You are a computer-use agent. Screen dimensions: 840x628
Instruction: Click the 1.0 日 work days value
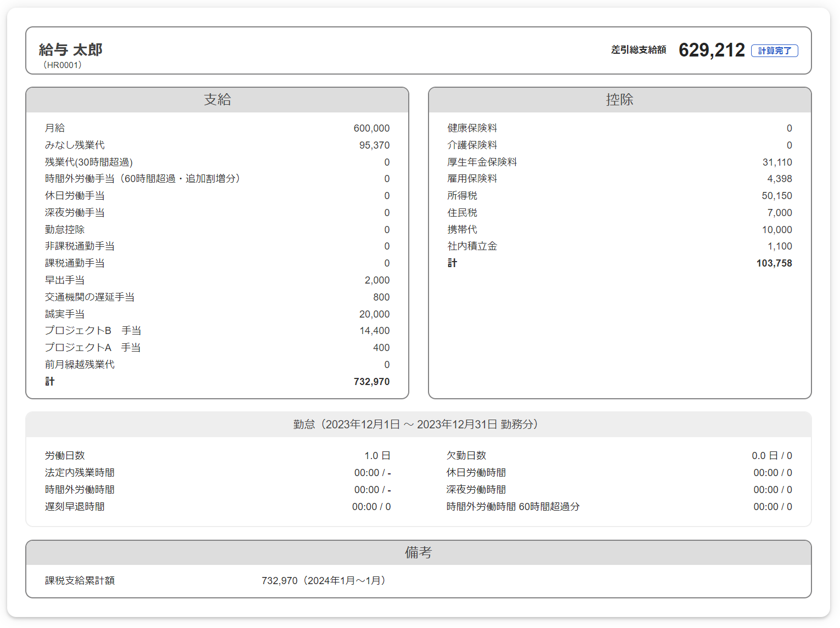377,456
